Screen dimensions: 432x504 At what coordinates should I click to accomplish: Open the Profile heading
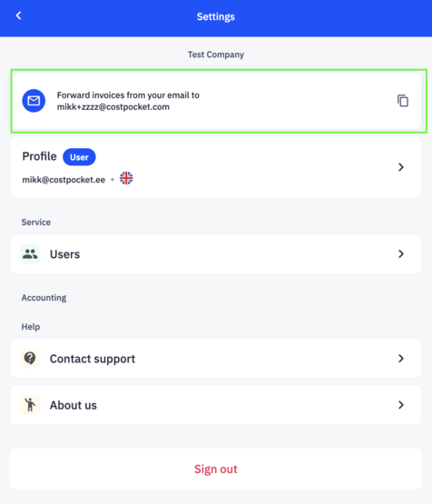click(x=39, y=156)
